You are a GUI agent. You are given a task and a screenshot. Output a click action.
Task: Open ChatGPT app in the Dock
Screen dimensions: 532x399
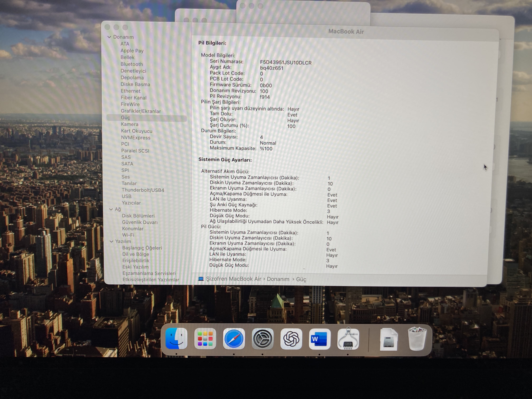[x=291, y=339]
